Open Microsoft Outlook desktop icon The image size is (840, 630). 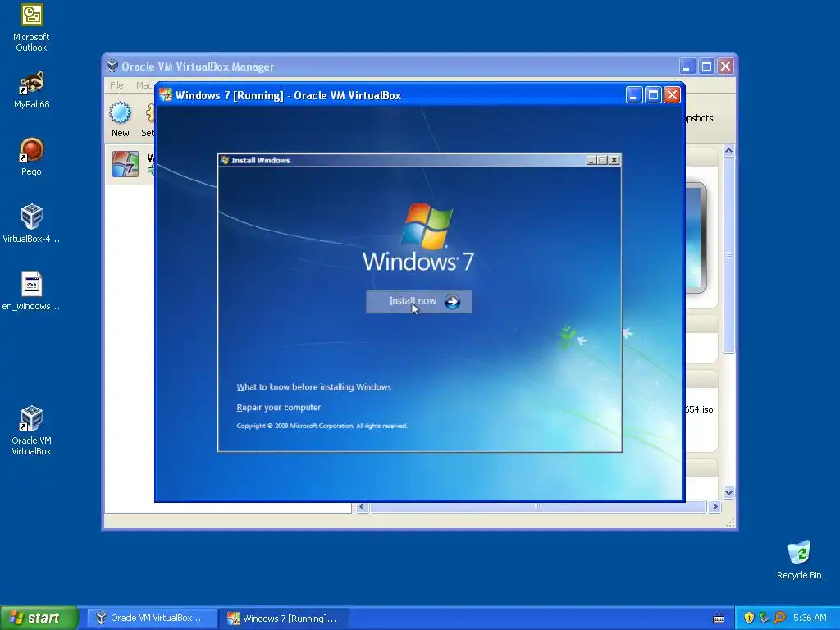31,28
